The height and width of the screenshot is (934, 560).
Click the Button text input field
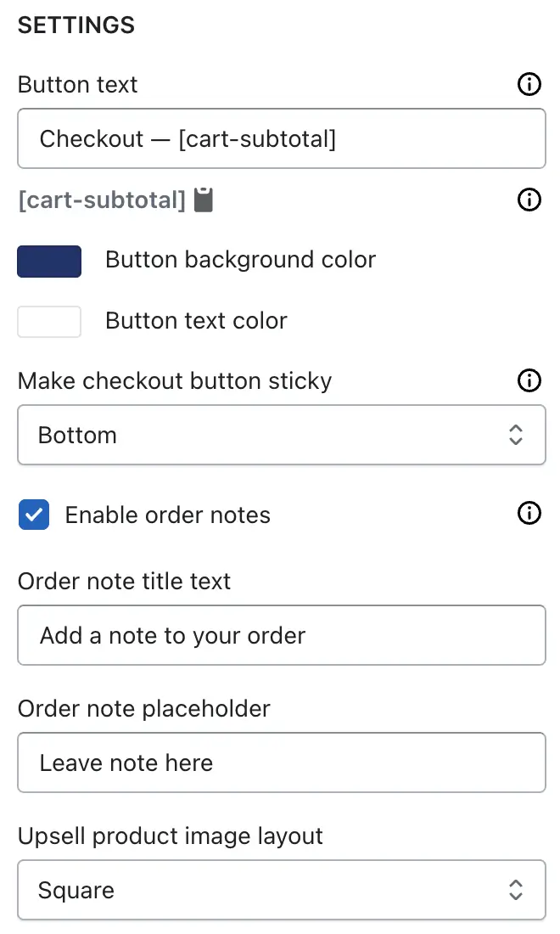tap(282, 138)
